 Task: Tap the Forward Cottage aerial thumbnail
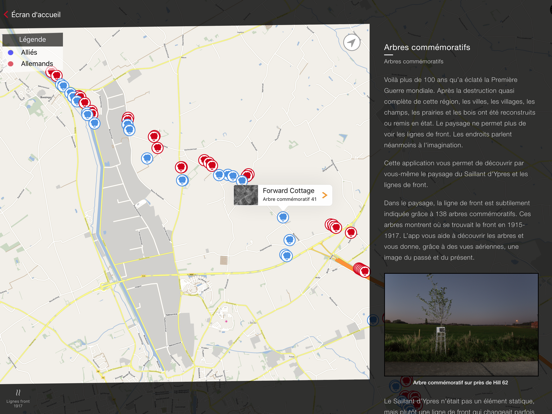coord(246,195)
